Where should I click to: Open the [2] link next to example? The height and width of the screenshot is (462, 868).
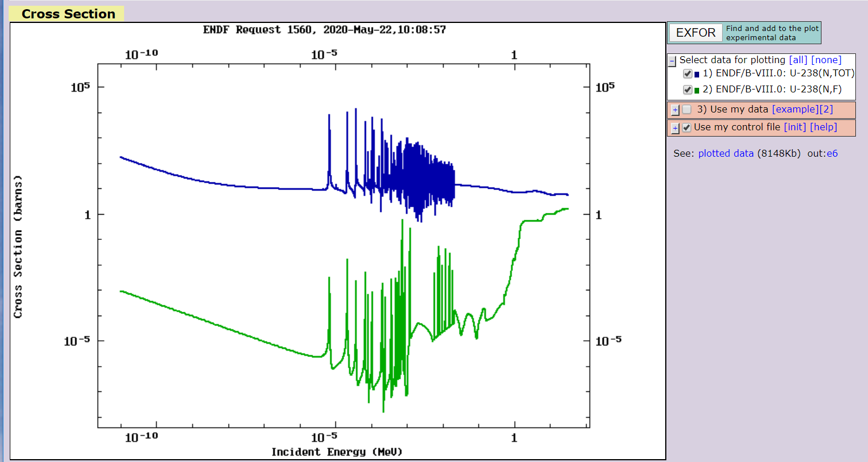tap(826, 109)
